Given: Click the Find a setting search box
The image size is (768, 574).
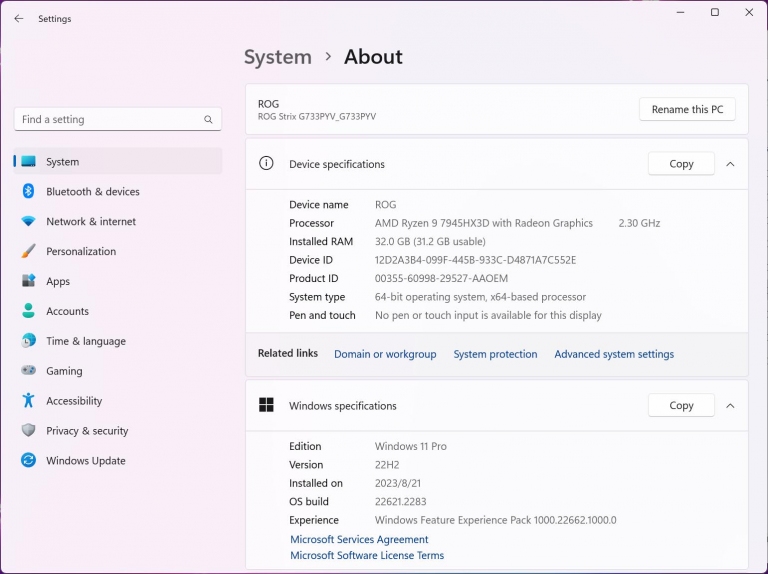Looking at the screenshot, I should click(x=118, y=119).
